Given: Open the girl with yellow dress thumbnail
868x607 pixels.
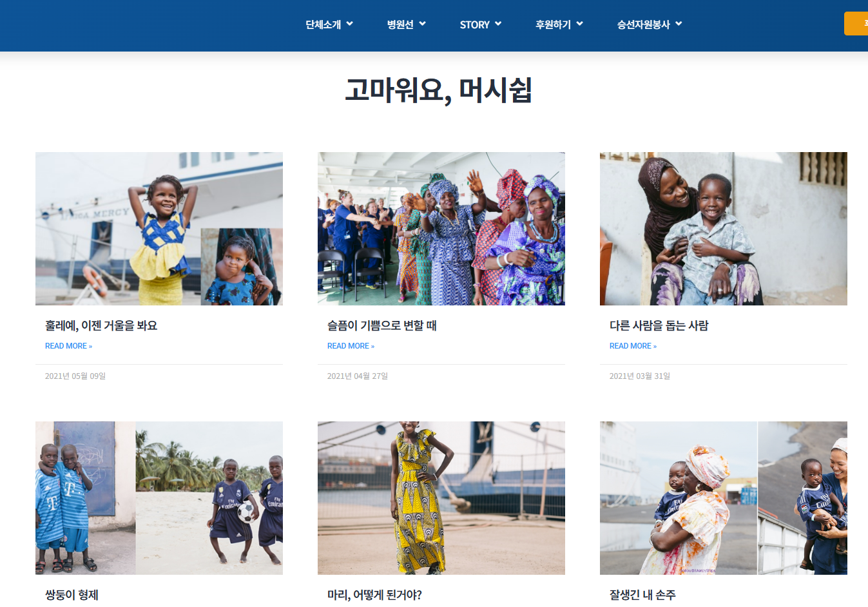Looking at the screenshot, I should [159, 229].
